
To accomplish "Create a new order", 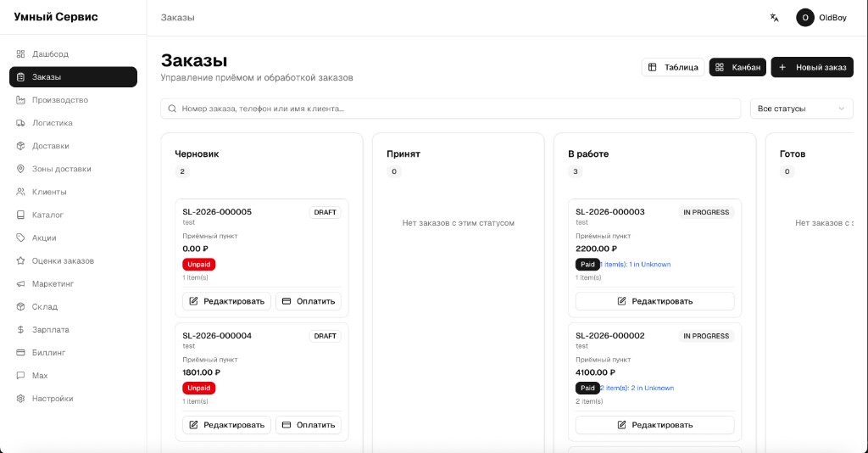I will point(812,67).
